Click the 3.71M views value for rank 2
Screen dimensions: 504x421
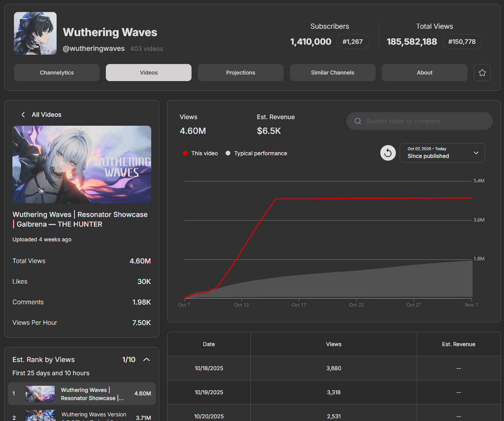(x=143, y=418)
